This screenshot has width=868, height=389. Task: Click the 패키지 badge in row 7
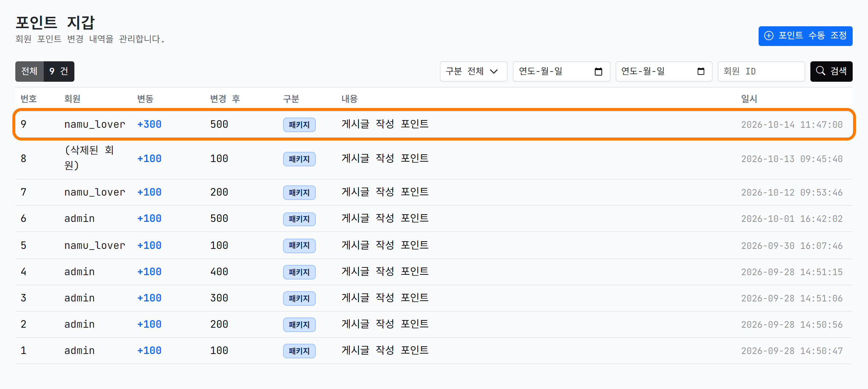tap(299, 193)
